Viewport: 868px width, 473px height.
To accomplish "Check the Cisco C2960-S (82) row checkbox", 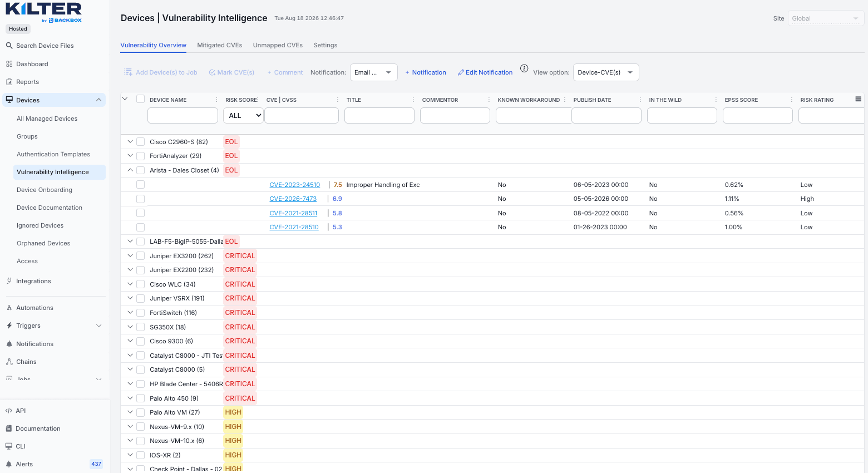I will point(140,142).
